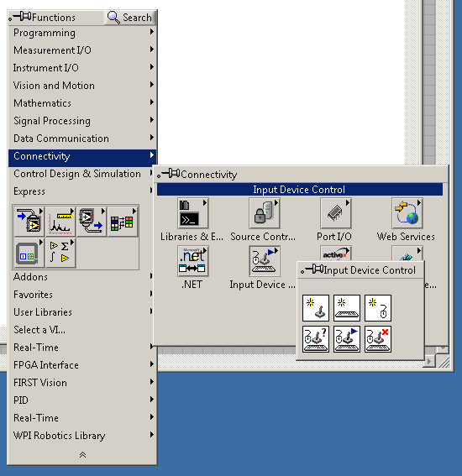Expand the Measurement I/O category
462x476 pixels.
pyautogui.click(x=82, y=50)
